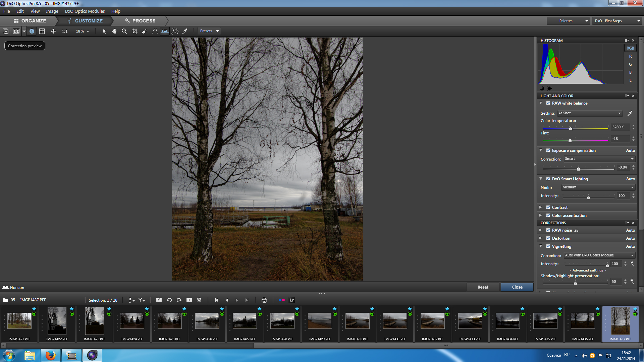Select the dust removal eraser tool
The width and height of the screenshot is (644, 362).
[x=145, y=31]
